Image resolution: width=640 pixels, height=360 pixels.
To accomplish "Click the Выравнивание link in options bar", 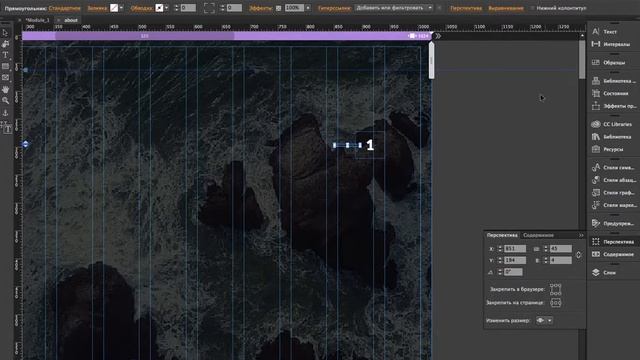I will click(x=506, y=8).
